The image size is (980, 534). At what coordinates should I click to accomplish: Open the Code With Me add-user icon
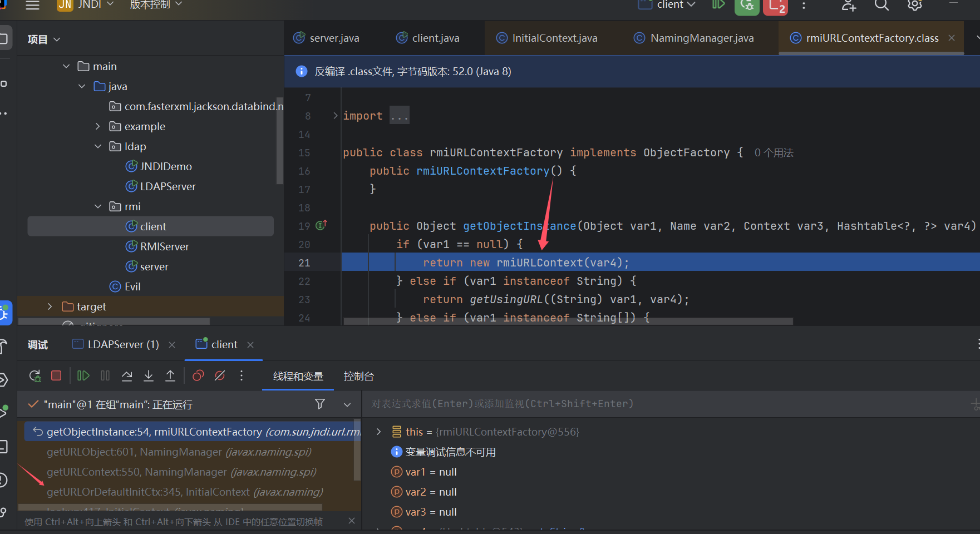pyautogui.click(x=849, y=6)
